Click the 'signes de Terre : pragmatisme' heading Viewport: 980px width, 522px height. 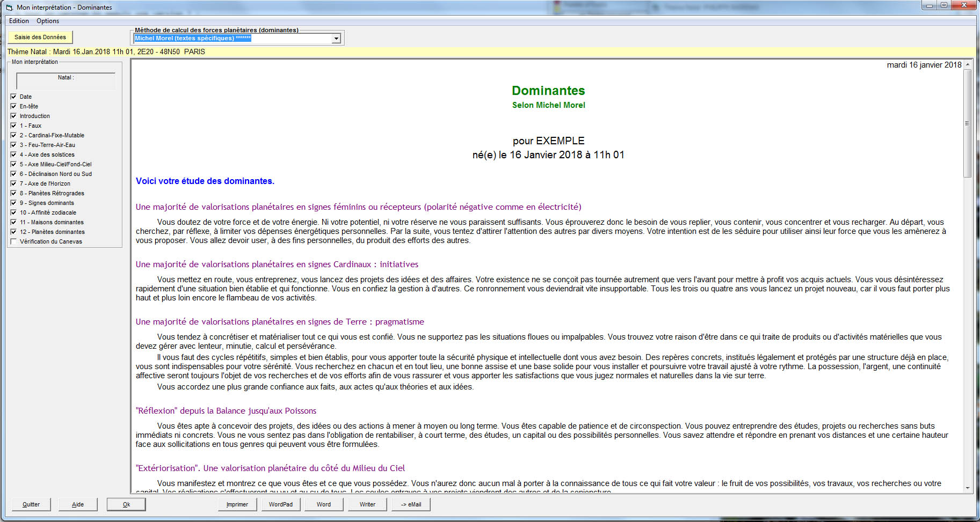click(x=280, y=322)
